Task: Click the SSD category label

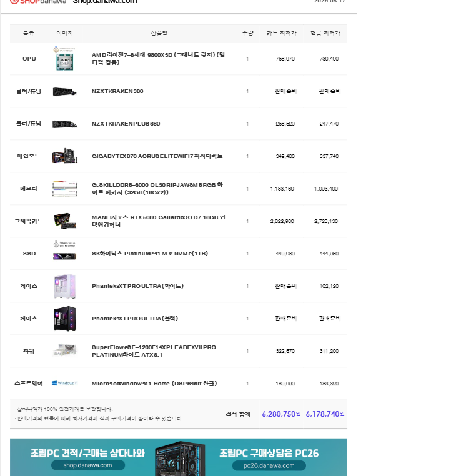Action: point(29,254)
